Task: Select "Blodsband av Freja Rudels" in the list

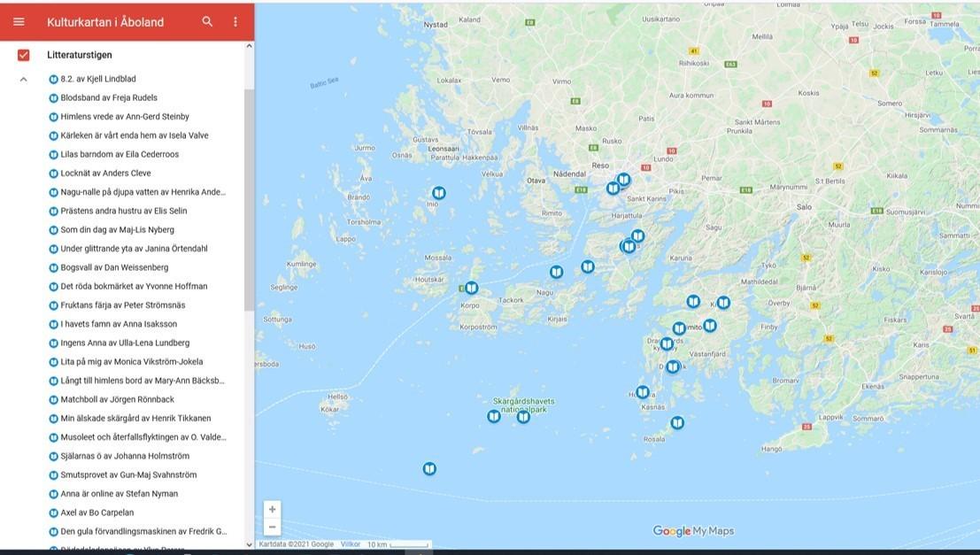Action: (108, 98)
